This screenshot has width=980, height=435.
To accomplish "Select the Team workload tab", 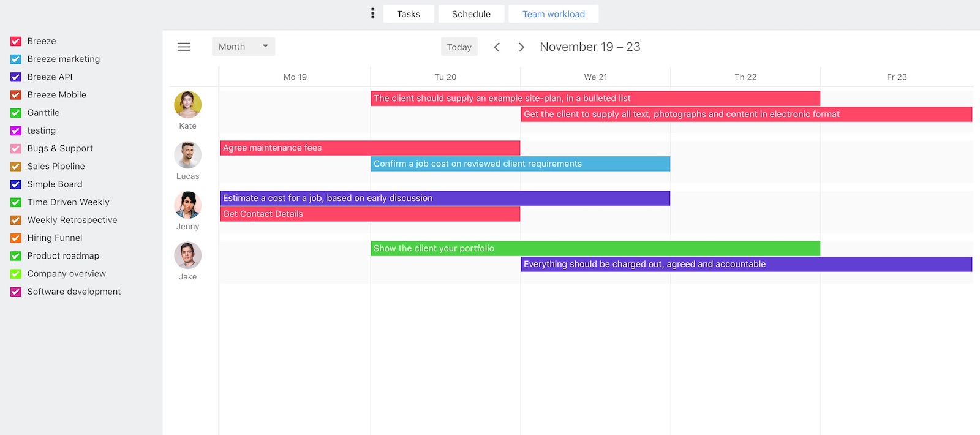I will click(x=553, y=14).
